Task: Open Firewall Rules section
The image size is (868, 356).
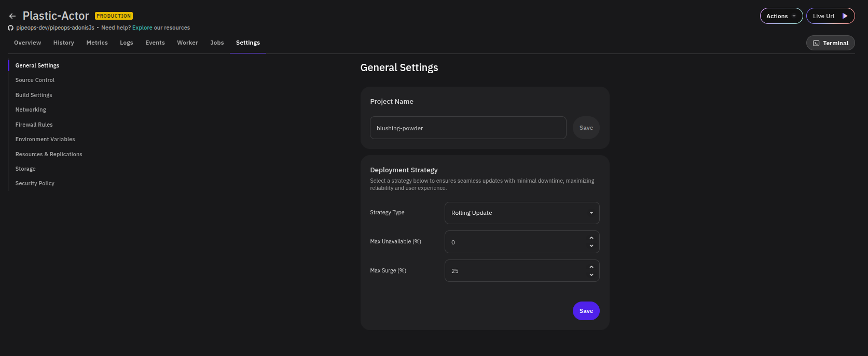Action: 34,125
